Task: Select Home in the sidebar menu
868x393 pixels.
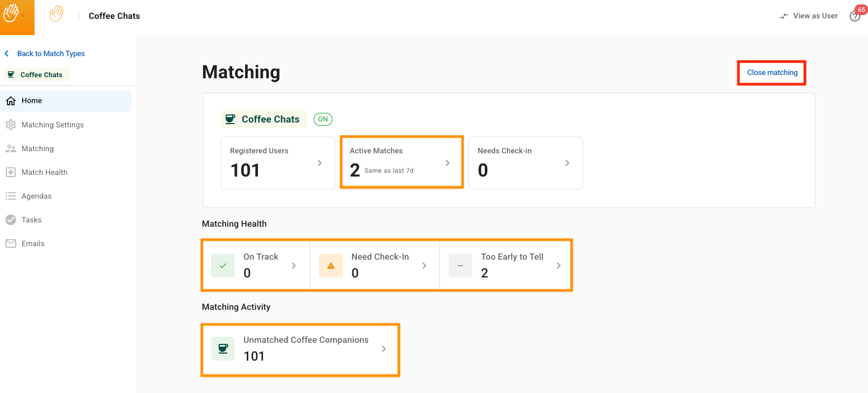Action: point(32,101)
